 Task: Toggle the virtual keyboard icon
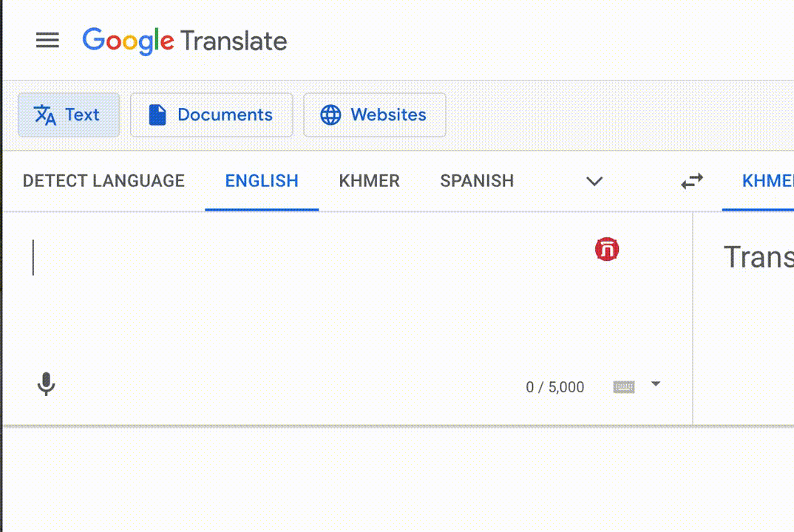click(623, 386)
